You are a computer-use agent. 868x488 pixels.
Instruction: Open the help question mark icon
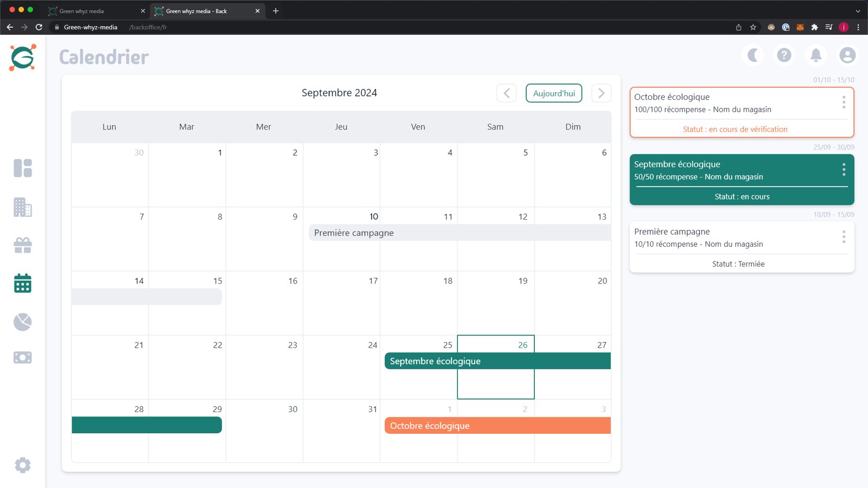(784, 55)
